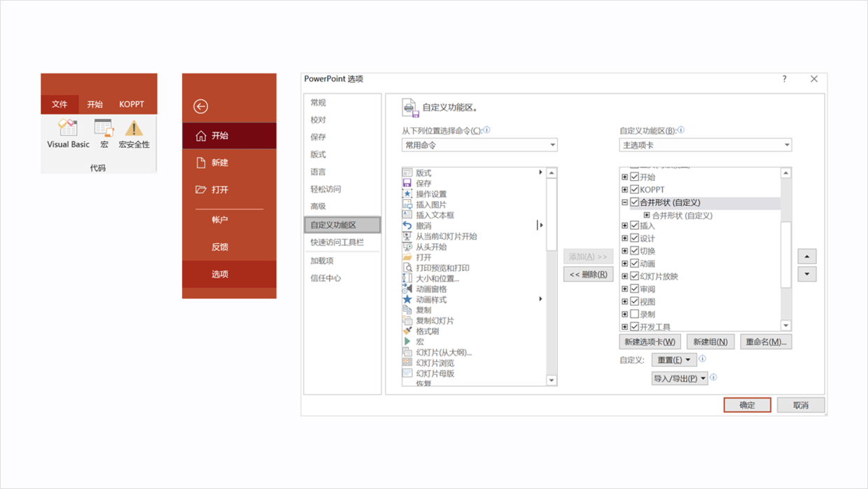Click the 版式 command icon in list
This screenshot has height=489, width=868.
(407, 172)
